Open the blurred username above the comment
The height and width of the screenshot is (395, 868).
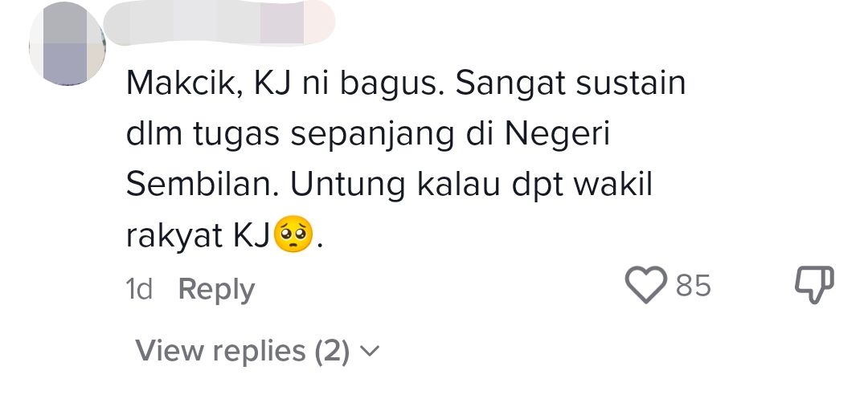tap(219, 22)
